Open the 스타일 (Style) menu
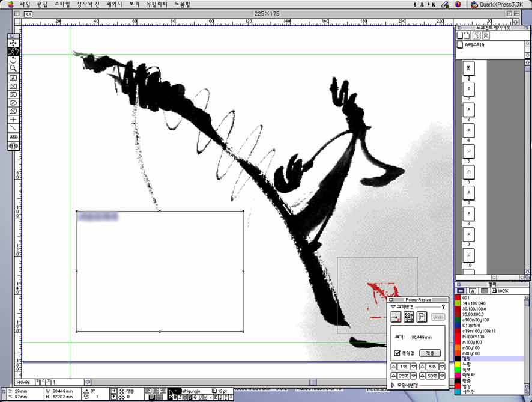The height and width of the screenshot is (402, 532). 62,4
